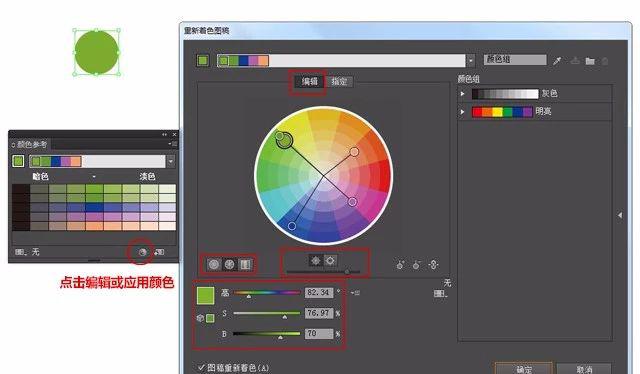Toggle the link harmony colors icon

point(433,265)
